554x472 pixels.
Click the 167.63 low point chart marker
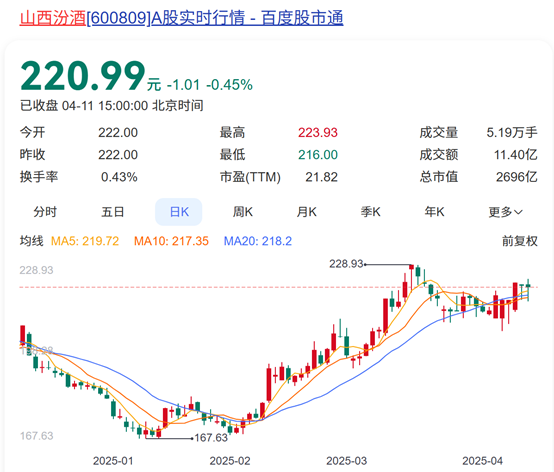211,438
